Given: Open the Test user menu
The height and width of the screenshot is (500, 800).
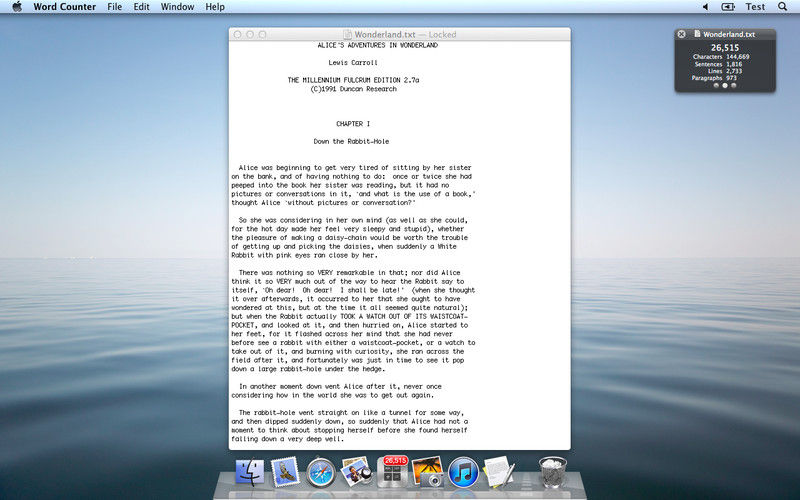Looking at the screenshot, I should point(755,7).
